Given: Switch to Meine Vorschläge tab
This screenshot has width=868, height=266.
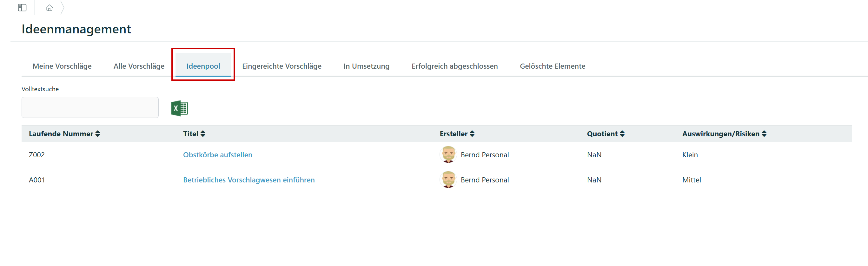Looking at the screenshot, I should pos(62,66).
